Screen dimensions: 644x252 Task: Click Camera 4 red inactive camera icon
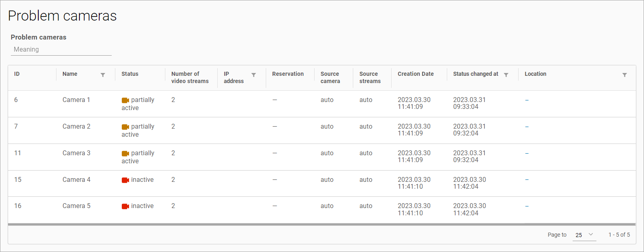click(125, 180)
